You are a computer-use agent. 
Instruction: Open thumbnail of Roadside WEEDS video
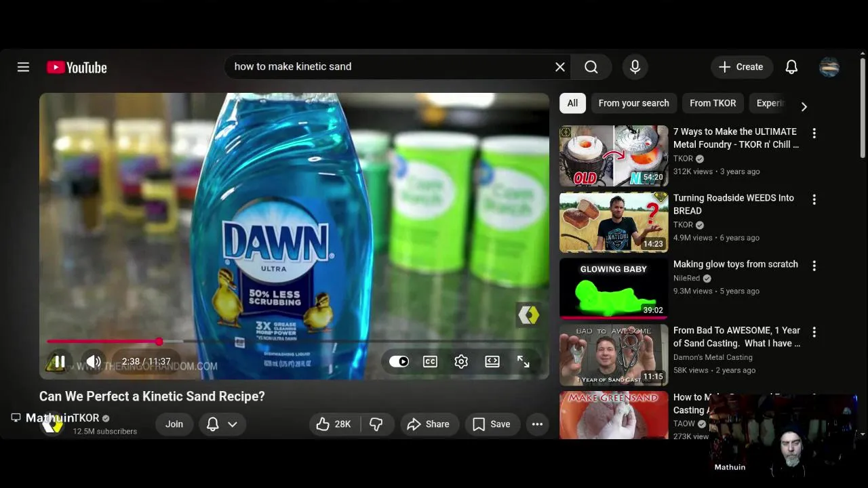[x=614, y=222]
